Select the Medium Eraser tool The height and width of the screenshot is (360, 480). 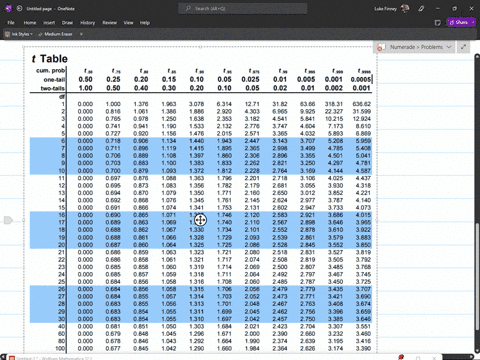[x=55, y=34]
